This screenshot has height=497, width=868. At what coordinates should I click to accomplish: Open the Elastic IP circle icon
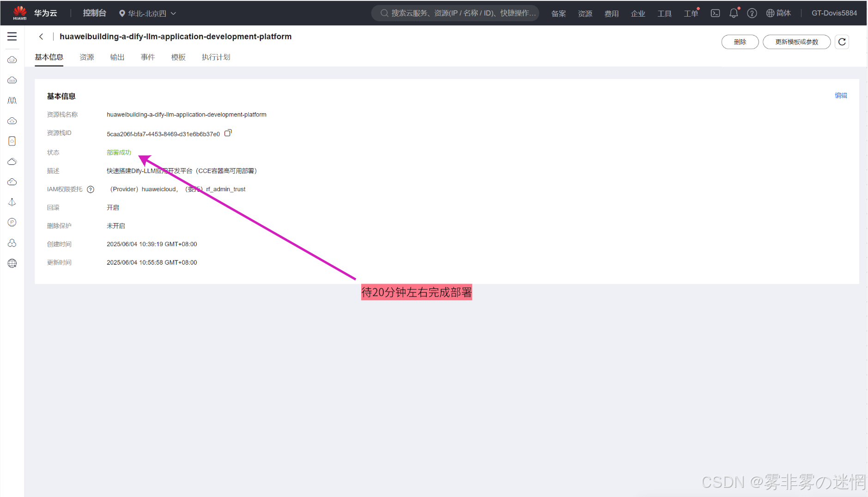(12, 222)
